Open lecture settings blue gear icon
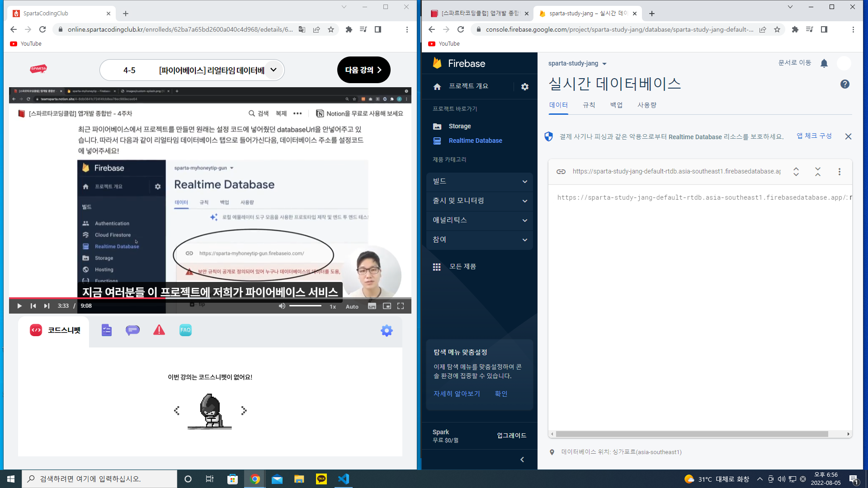The image size is (868, 488). pyautogui.click(x=387, y=331)
